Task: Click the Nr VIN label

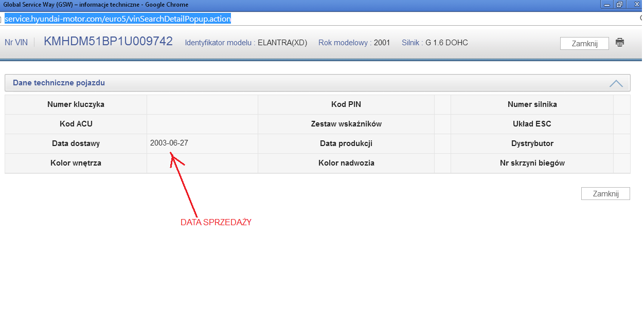Action: click(16, 43)
